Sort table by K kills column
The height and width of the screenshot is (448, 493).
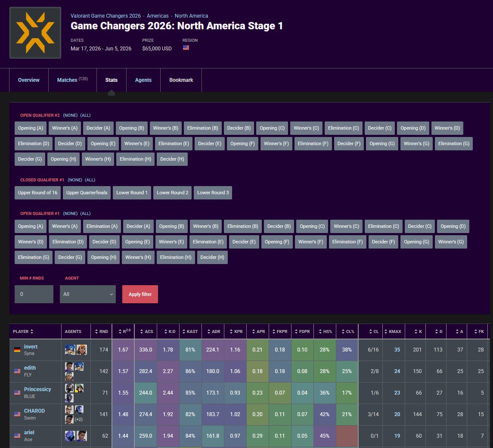click(415, 332)
